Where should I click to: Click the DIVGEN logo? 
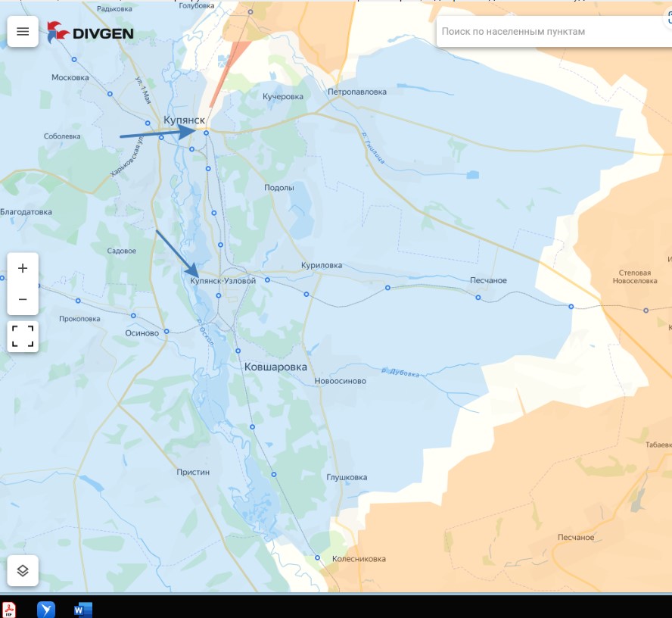[91, 33]
